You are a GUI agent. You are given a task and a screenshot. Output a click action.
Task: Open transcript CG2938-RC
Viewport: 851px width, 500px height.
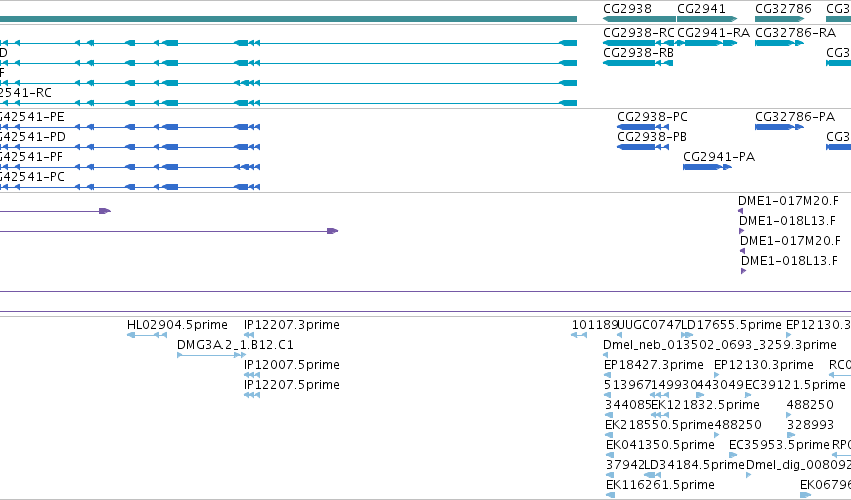click(x=639, y=33)
